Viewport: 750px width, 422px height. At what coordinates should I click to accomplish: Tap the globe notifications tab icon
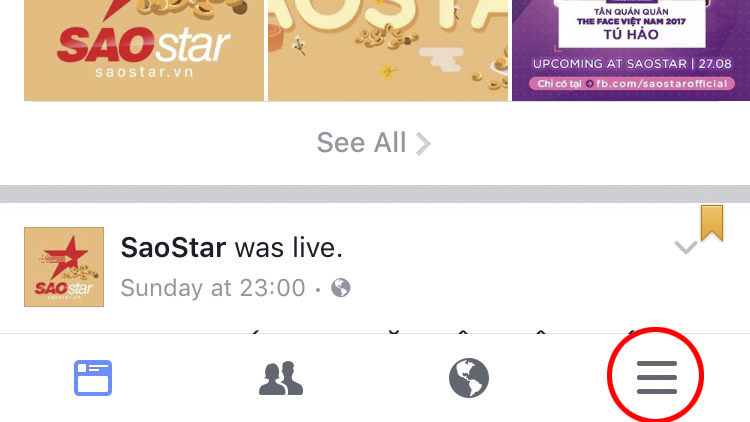[x=469, y=378]
